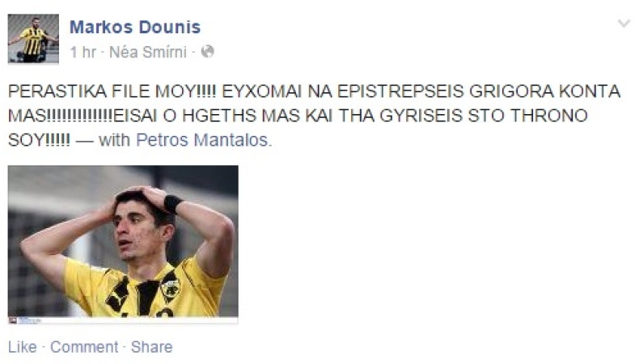Open the post via "1 hr" timestamp
This screenshot has width=639, height=364.
(83, 53)
